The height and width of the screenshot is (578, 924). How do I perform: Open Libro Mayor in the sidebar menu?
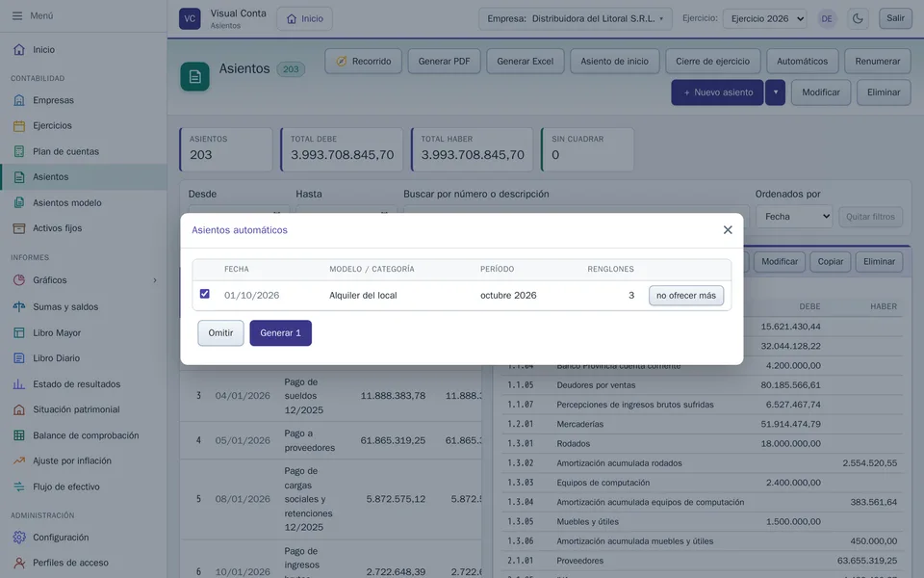[84, 332]
